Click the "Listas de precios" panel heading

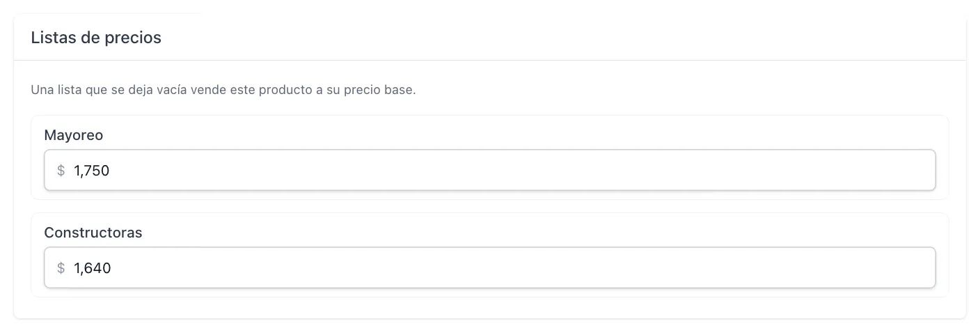[x=96, y=38]
